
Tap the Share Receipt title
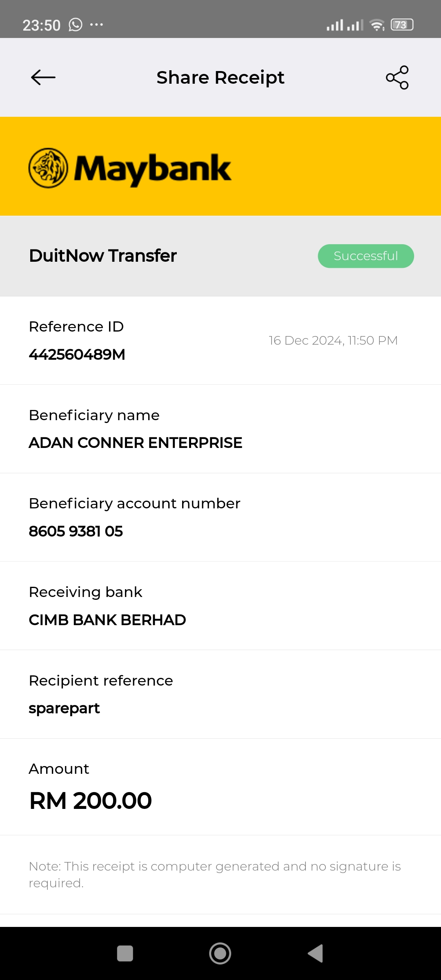[x=220, y=78]
